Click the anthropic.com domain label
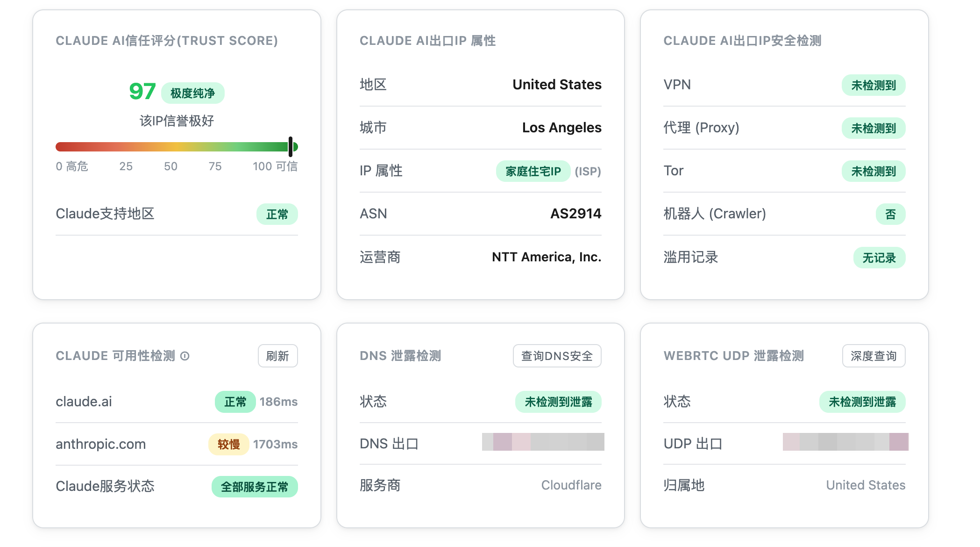This screenshot has width=980, height=547. (100, 444)
